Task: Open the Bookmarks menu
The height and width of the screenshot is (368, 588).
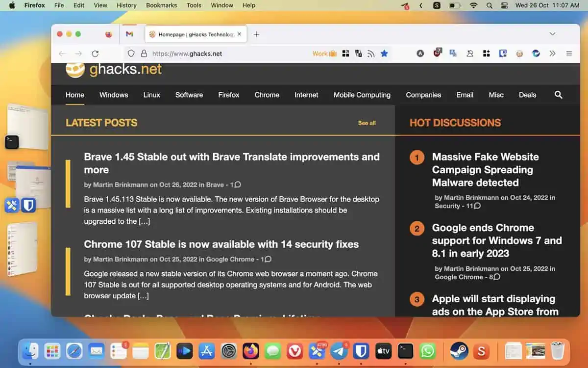Action: (x=161, y=5)
